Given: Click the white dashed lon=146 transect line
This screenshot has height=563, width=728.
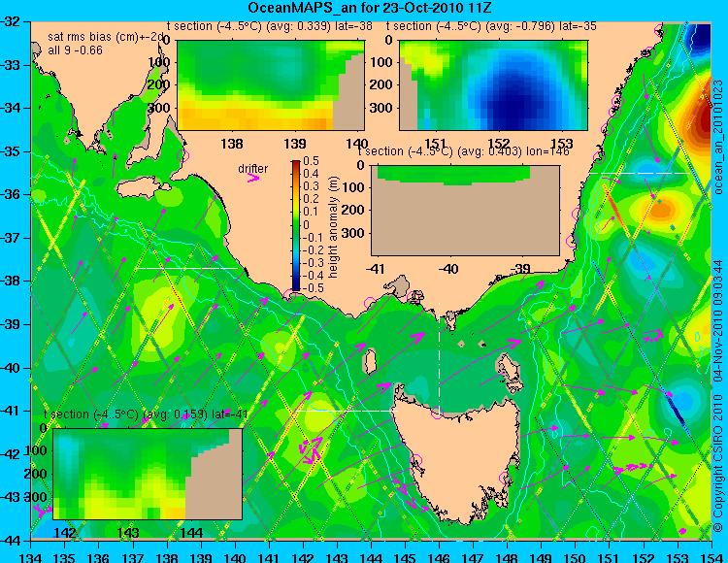Looking at the screenshot, I should click(x=439, y=357).
